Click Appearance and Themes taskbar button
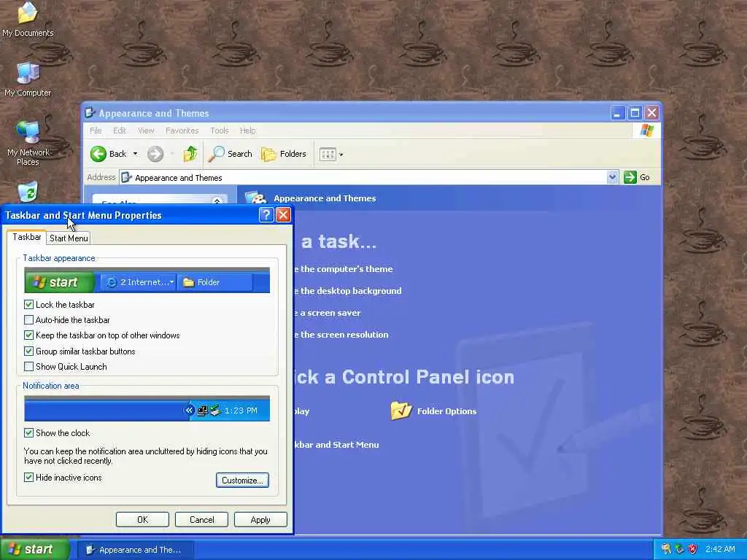This screenshot has width=747, height=560. tap(136, 550)
